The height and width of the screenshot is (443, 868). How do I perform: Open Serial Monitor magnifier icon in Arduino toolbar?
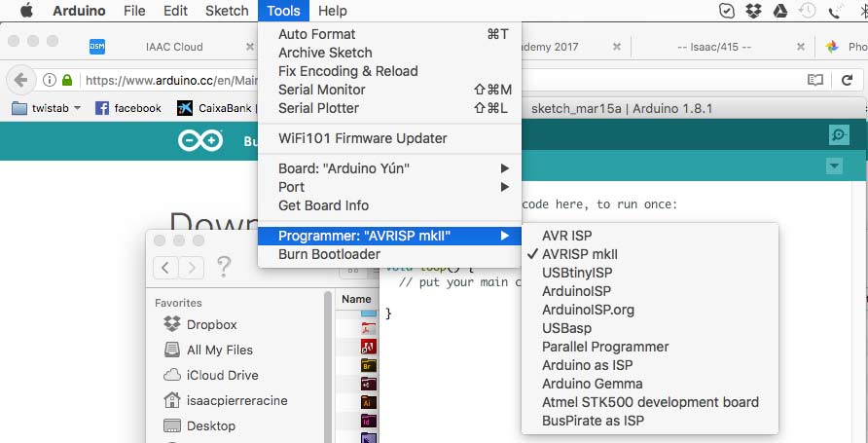coord(839,135)
